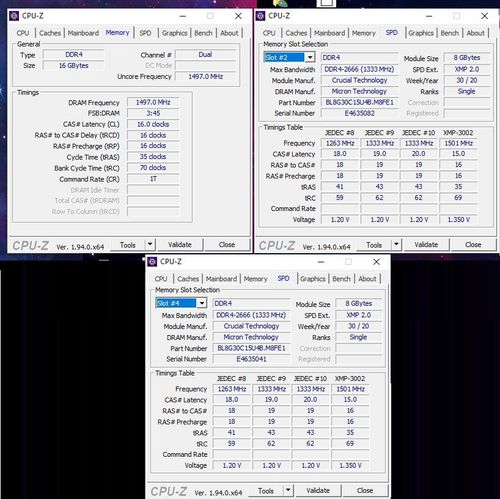Click CPU-Z app icon in Slot #2 window title bar
The width and height of the screenshot is (500, 499).
tap(260, 16)
